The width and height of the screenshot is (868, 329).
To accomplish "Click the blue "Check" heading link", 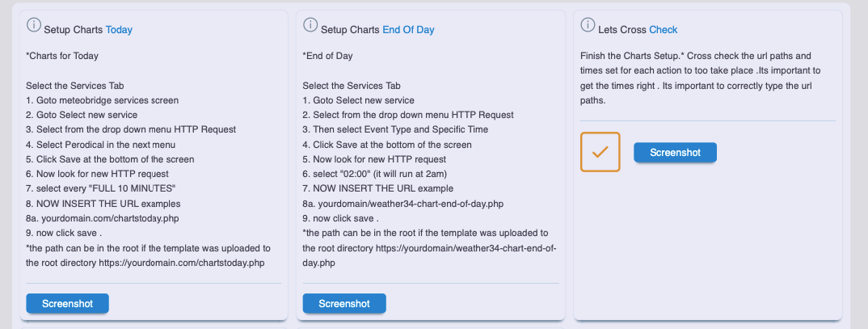I will coord(664,30).
